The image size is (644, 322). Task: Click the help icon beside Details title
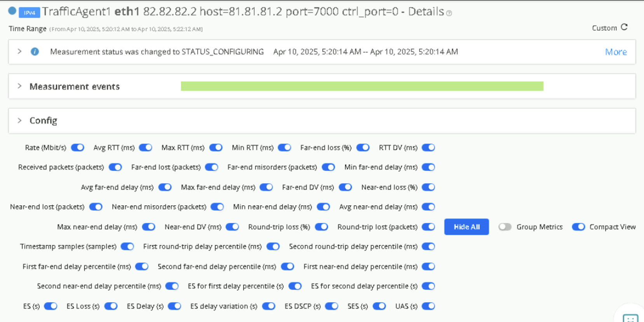coord(449,13)
